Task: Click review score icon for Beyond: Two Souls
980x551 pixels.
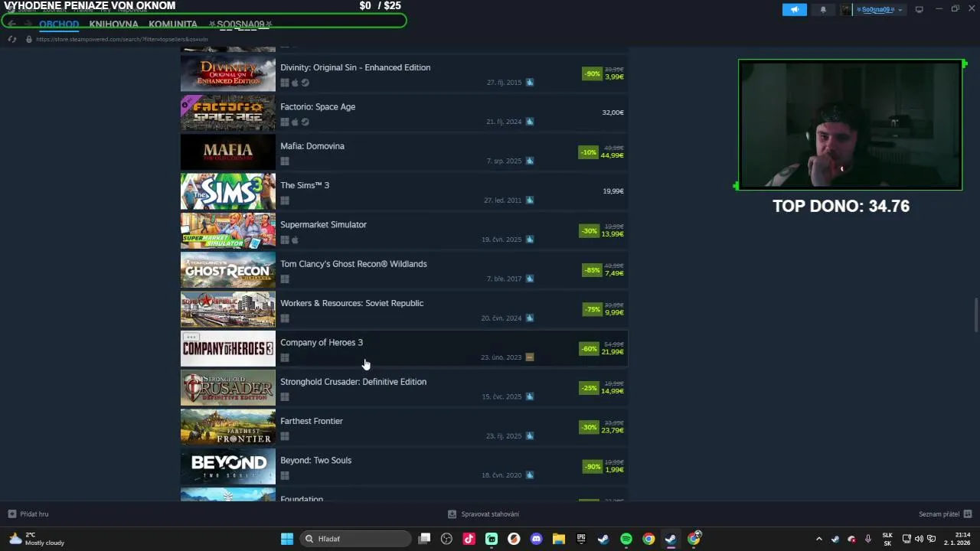Action: point(530,475)
